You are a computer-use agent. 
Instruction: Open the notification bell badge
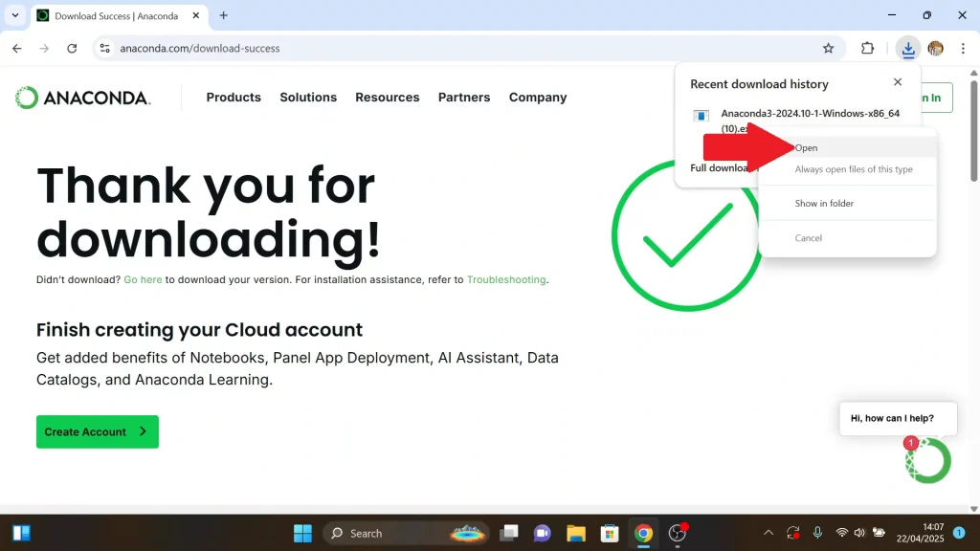[x=959, y=533]
